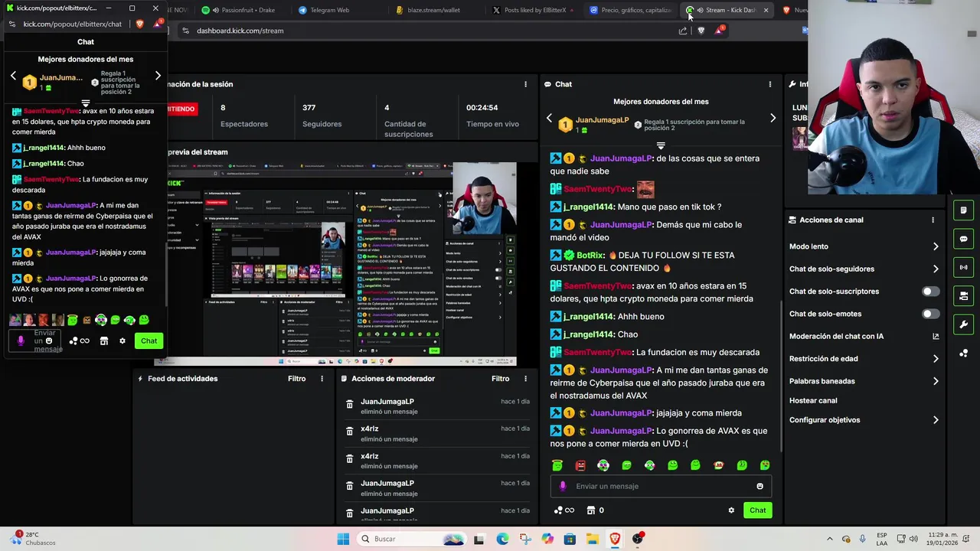Image resolution: width=980 pixels, height=551 pixels.
Task: Show next donor in popout chat carousel
Action: tap(158, 76)
